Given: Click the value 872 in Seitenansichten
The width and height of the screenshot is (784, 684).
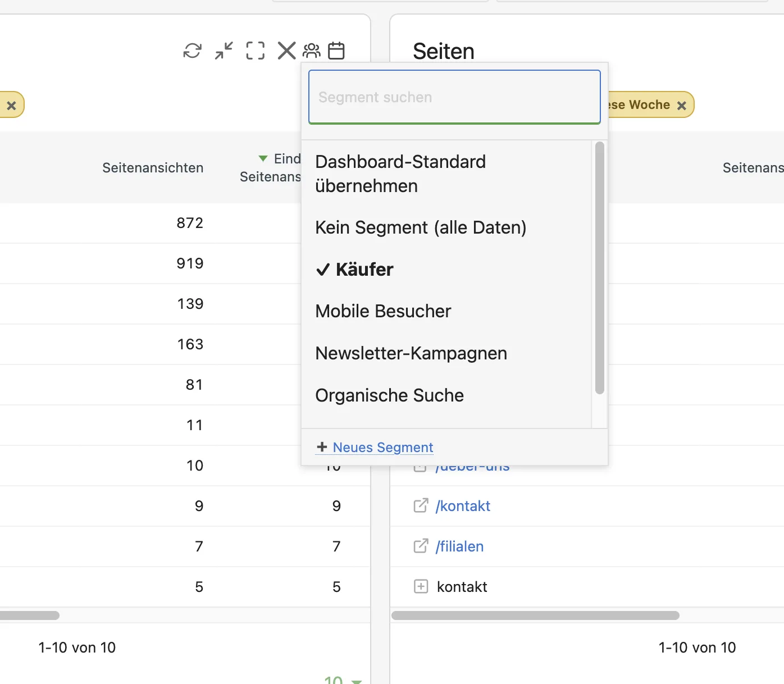Looking at the screenshot, I should pyautogui.click(x=190, y=223).
